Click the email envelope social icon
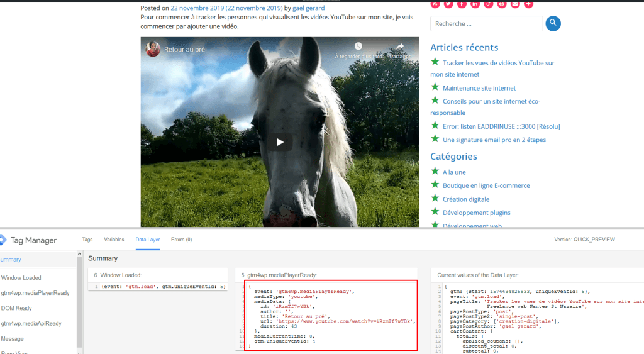The height and width of the screenshot is (354, 644). 515,4
